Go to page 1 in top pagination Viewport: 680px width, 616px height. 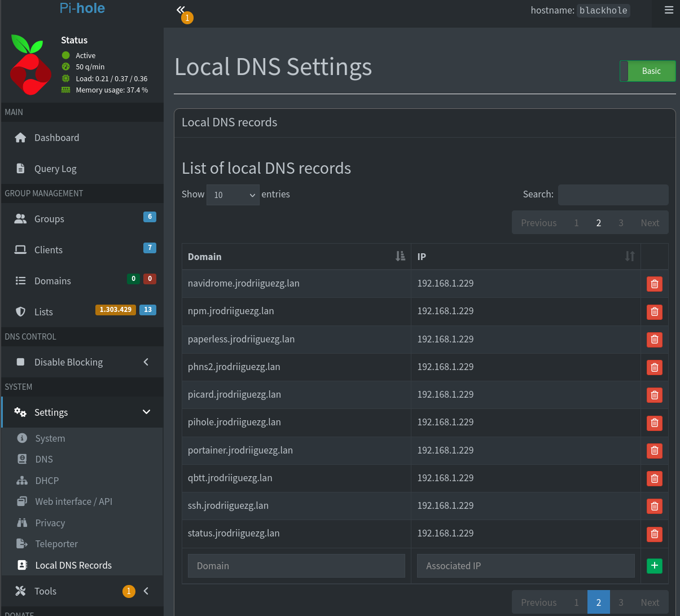click(576, 223)
